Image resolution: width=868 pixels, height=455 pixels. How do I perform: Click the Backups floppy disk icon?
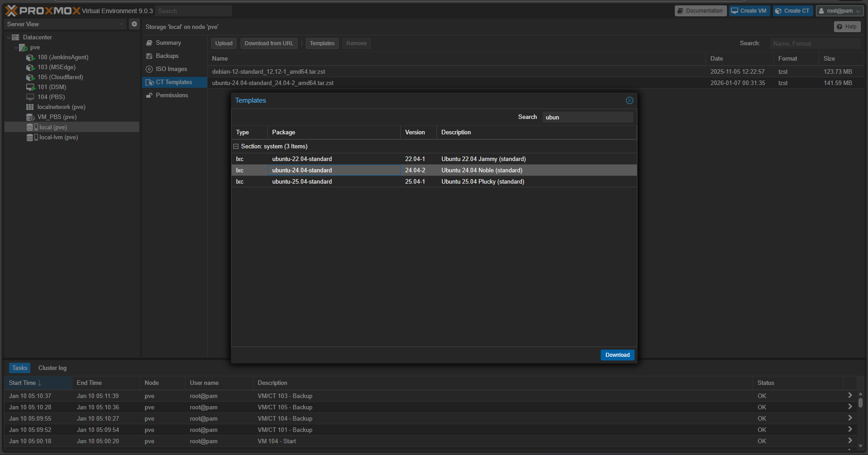[149, 56]
